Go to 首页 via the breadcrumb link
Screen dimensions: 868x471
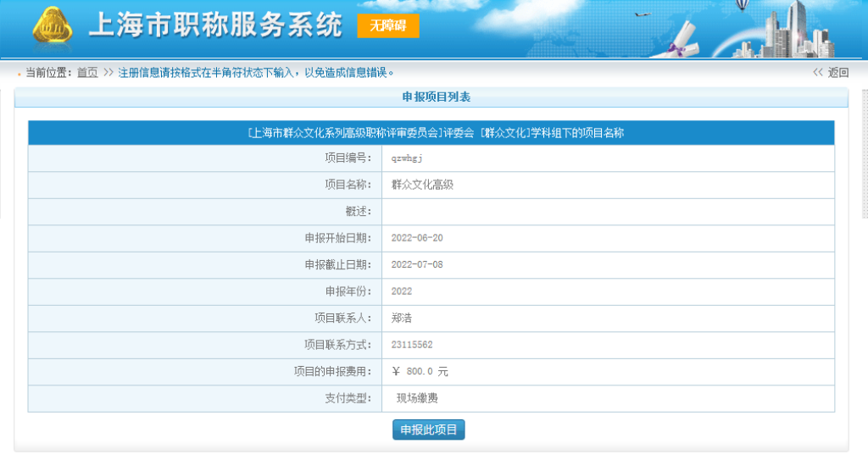[87, 72]
